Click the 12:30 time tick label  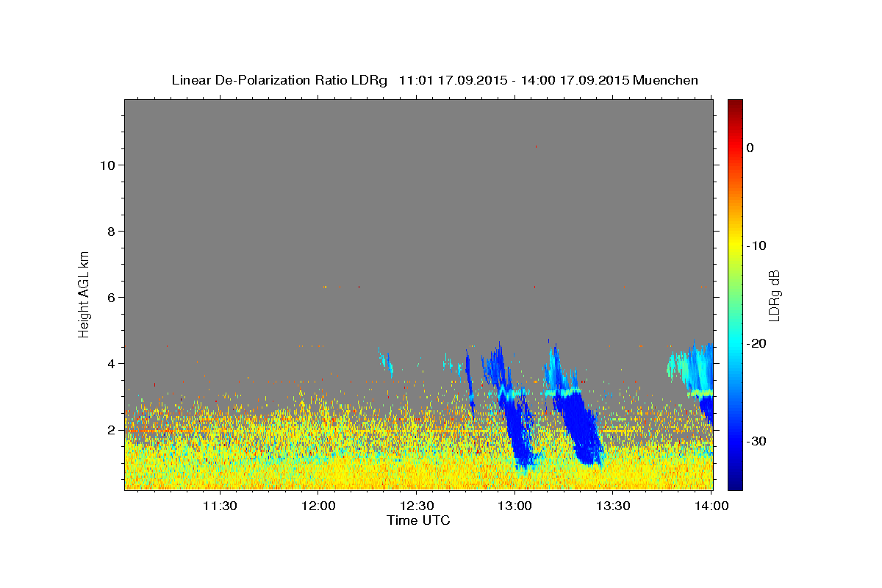point(416,506)
